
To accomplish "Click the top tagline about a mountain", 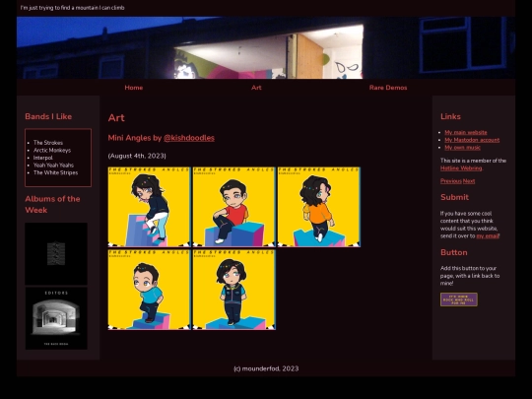I will coord(72,8).
